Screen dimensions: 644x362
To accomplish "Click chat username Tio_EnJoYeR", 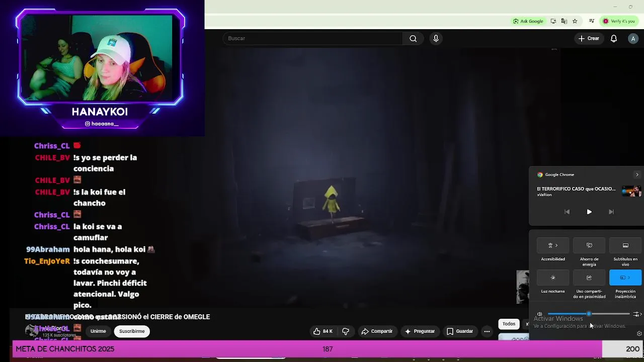I will click(x=47, y=261).
